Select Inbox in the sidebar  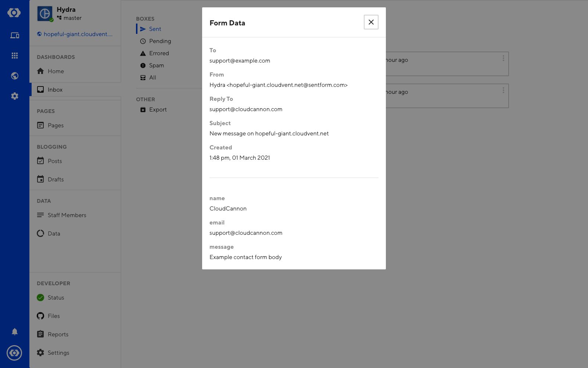[x=55, y=90]
